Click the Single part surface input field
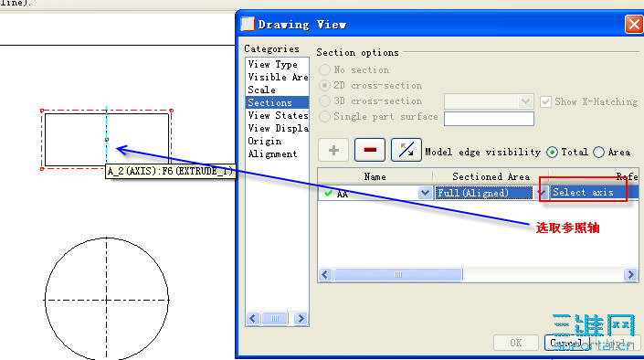The image size is (644, 360). click(489, 119)
